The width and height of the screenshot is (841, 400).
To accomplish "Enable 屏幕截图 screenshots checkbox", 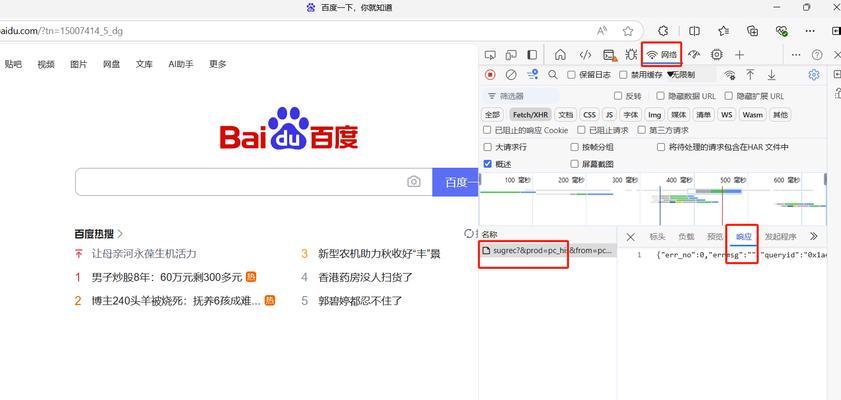I will (574, 164).
